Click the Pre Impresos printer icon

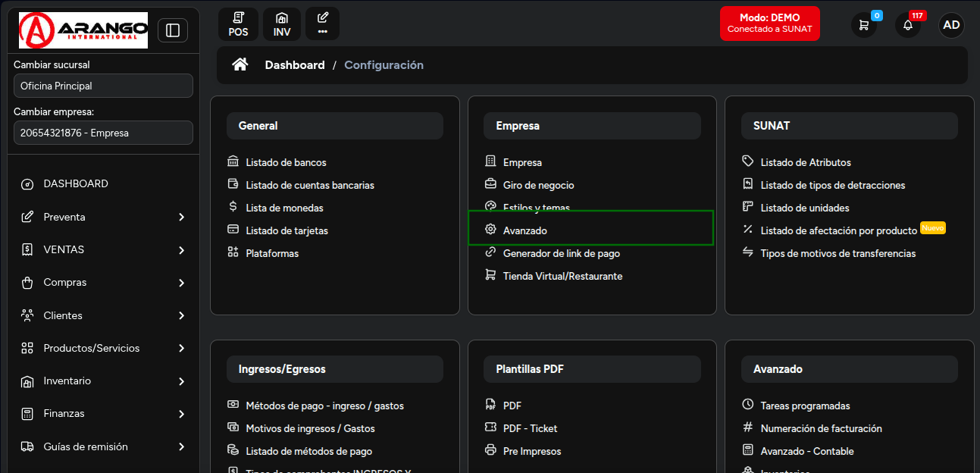tap(490, 450)
